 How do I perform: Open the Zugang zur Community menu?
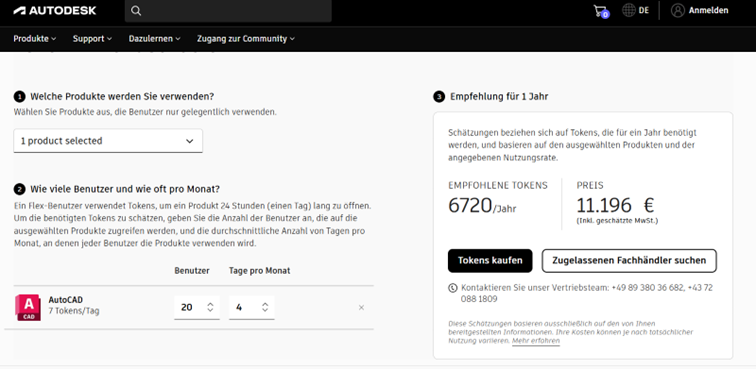(246, 39)
